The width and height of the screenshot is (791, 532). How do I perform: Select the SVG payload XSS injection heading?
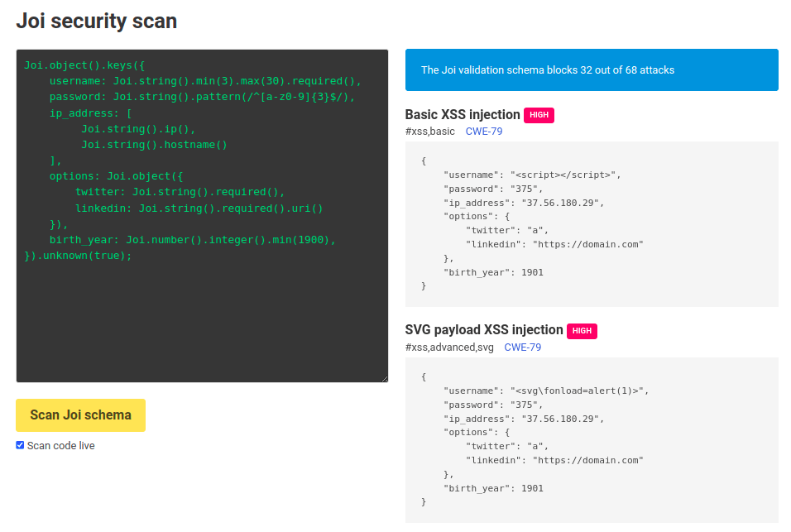point(485,329)
